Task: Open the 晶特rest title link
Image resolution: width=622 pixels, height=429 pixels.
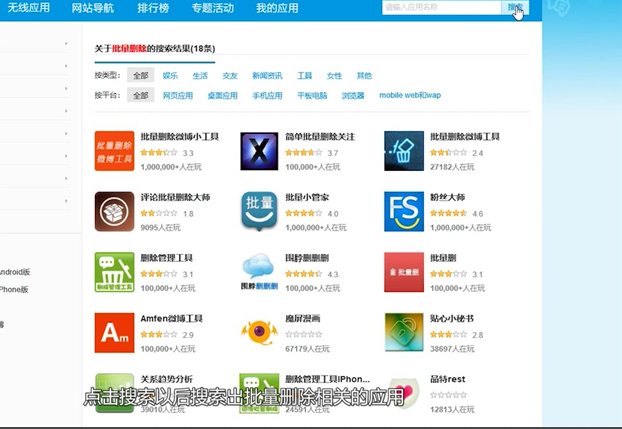Action: click(448, 379)
